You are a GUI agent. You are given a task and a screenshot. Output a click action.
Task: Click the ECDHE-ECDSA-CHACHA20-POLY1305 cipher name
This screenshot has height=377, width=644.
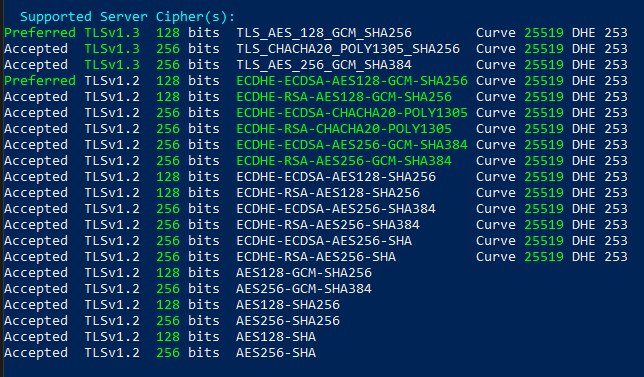tap(352, 113)
